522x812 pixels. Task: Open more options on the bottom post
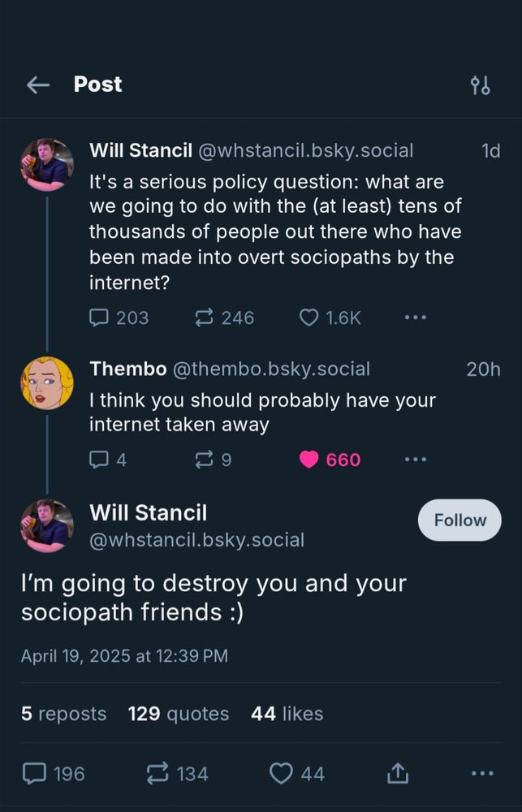pyautogui.click(x=481, y=774)
